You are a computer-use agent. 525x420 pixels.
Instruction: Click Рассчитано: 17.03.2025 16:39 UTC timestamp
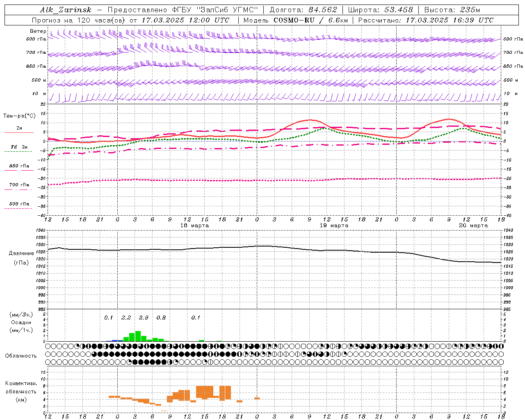(426, 20)
